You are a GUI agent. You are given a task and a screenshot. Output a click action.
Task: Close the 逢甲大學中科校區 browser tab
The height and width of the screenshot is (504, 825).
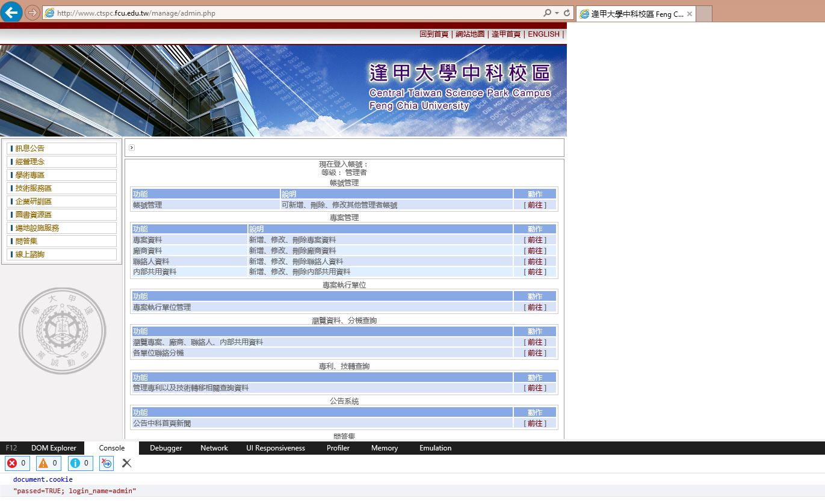click(x=690, y=14)
